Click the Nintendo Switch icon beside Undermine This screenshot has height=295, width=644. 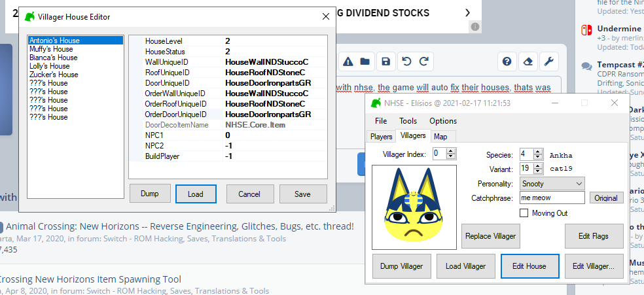point(586,30)
